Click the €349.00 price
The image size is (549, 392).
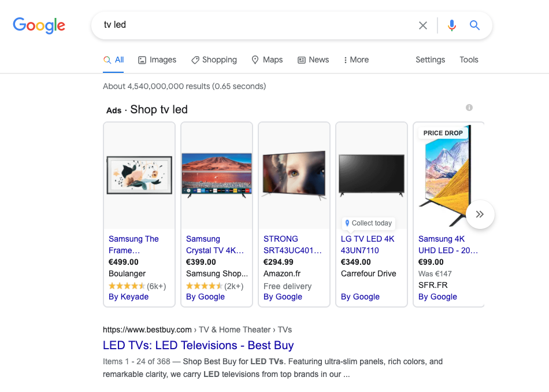356,262
